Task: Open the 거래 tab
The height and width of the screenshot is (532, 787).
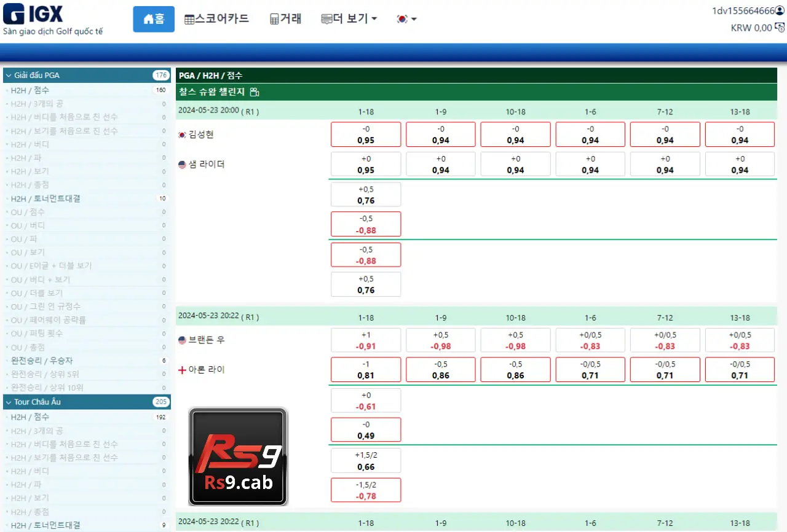Action: click(x=285, y=19)
